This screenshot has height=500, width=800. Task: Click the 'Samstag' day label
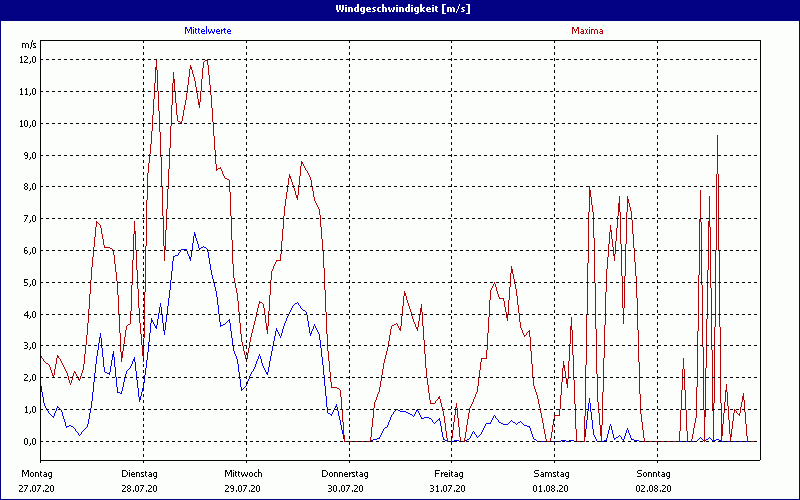552,474
